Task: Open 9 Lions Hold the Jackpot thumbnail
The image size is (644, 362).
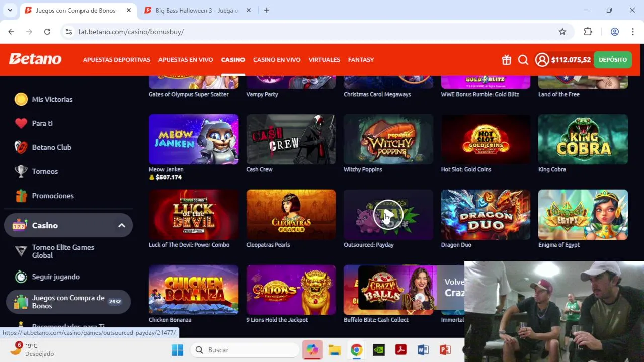Action: pos(291,290)
